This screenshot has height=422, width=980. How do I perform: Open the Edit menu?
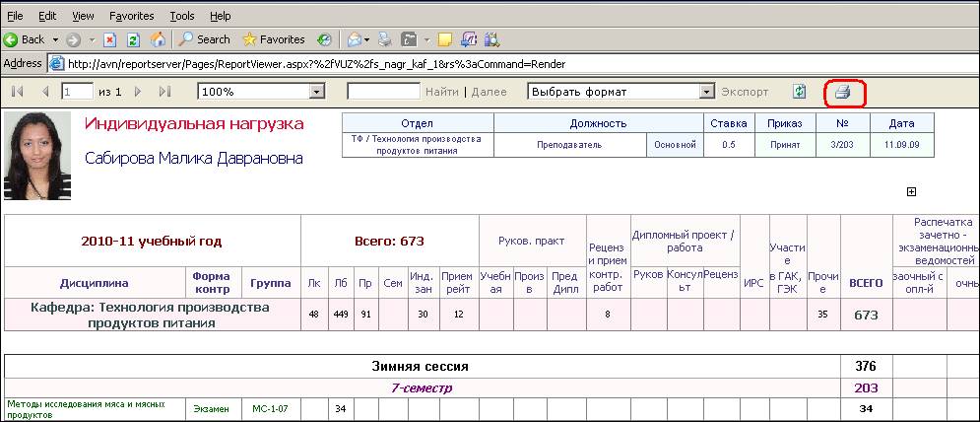pos(47,16)
